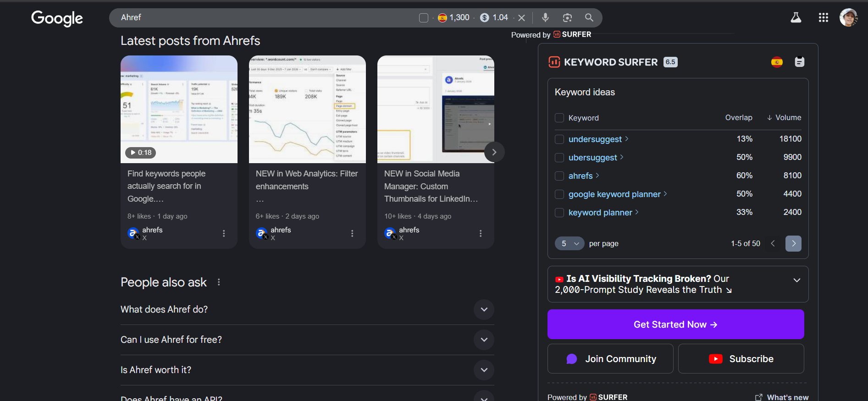Image resolution: width=868 pixels, height=401 pixels.
Task: Open the What's new link
Action: 782,397
